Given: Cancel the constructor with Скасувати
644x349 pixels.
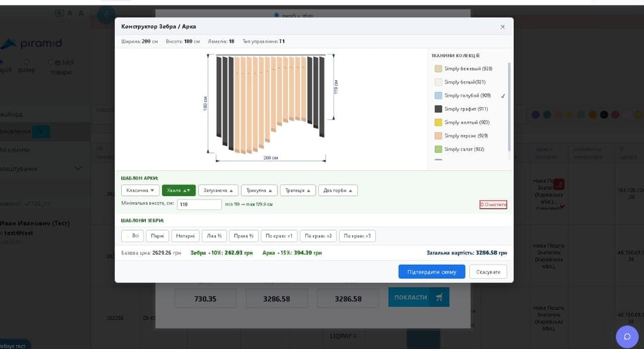Looking at the screenshot, I should tap(488, 272).
